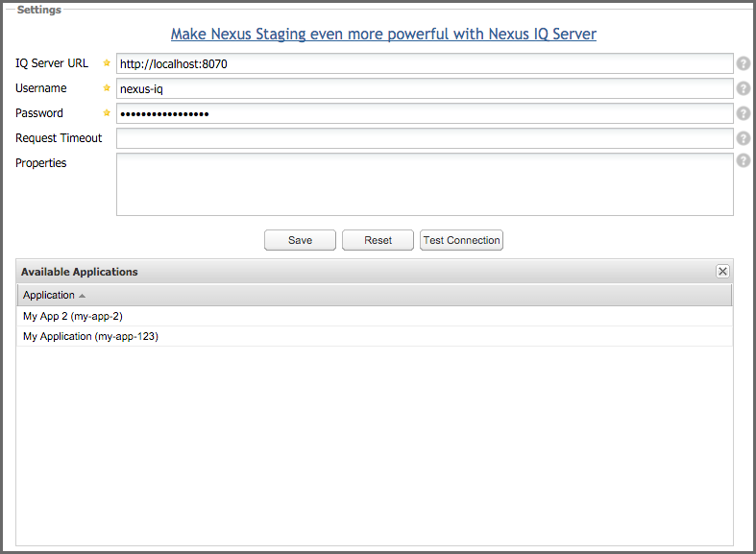Open help icon beside Username field

(743, 88)
